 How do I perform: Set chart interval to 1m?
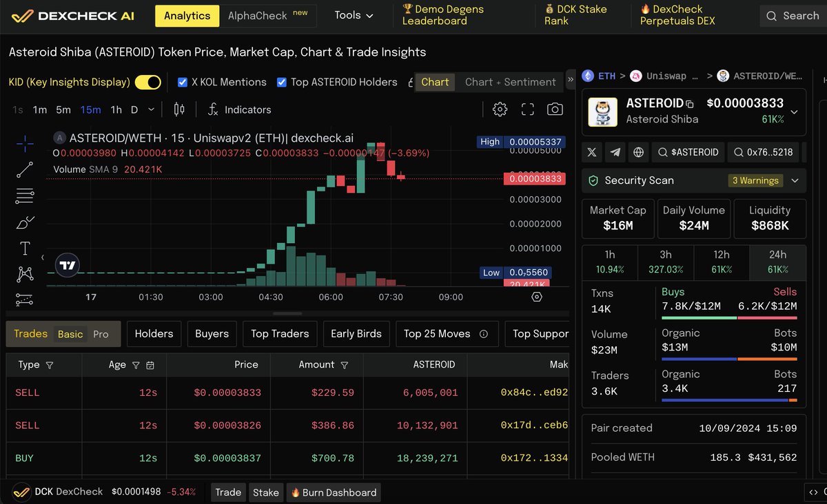click(40, 109)
